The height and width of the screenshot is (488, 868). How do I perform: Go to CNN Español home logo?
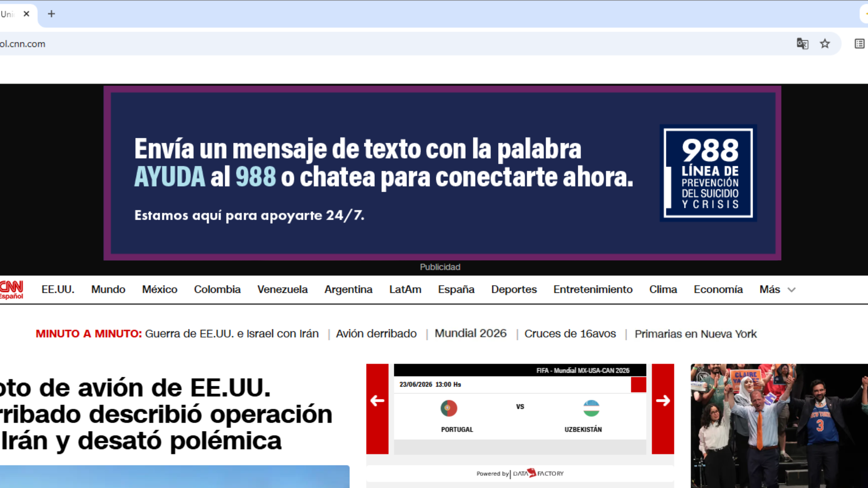point(11,290)
